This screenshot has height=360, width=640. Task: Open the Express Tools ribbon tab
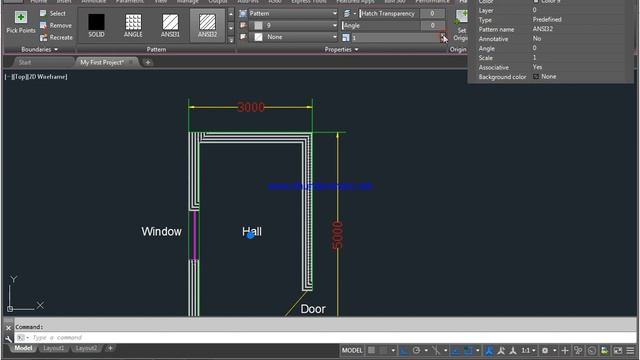[x=309, y=2]
